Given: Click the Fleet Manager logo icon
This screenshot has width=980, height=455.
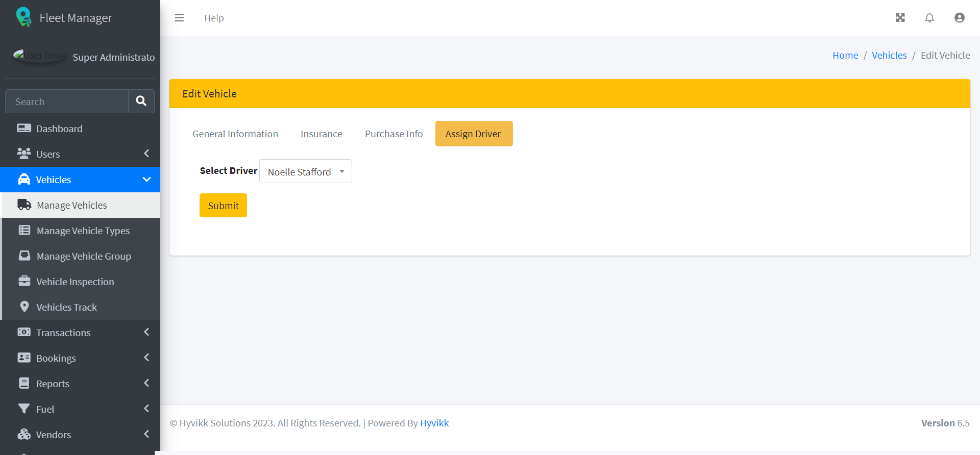Looking at the screenshot, I should pos(23,17).
